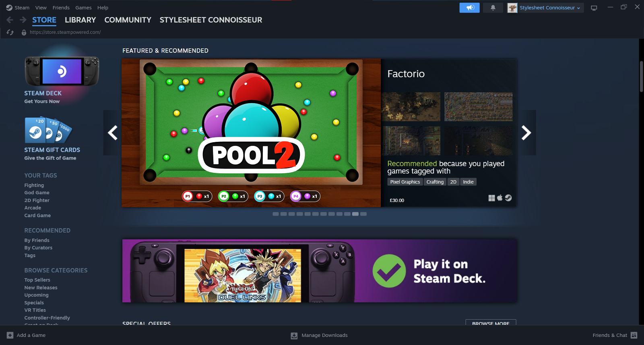
Task: Browse Specials category
Action: tap(34, 303)
